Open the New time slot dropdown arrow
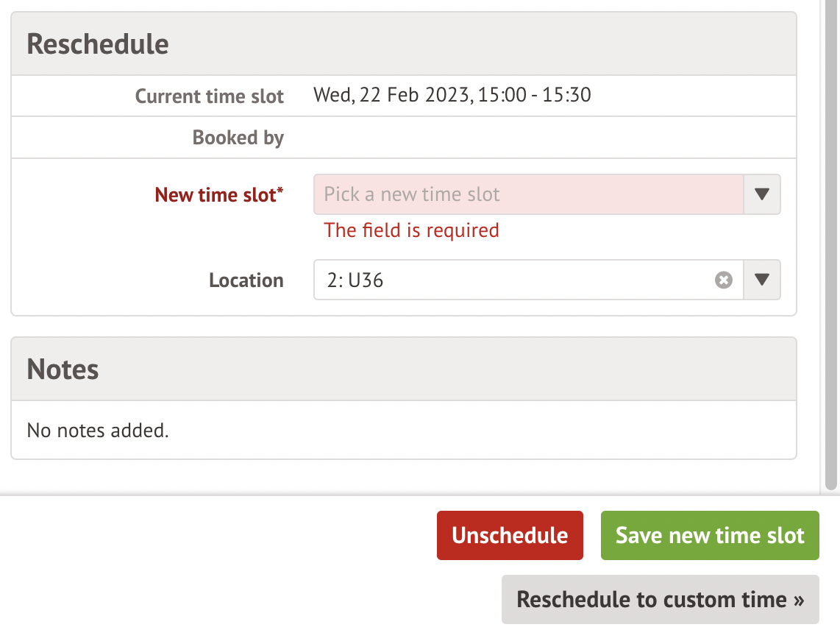 point(762,194)
